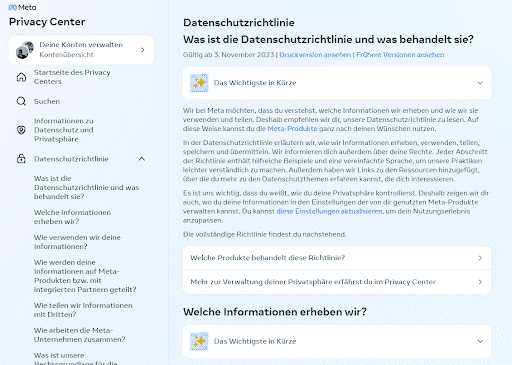Click sparkle icon under Welche Informationen erheben wir
512x365 pixels.
coord(199,341)
